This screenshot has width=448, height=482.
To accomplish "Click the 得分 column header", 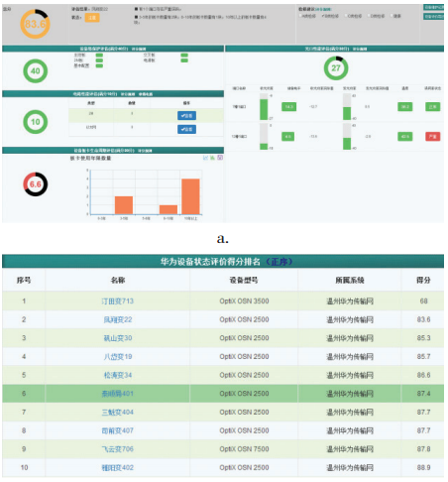I will click(423, 281).
